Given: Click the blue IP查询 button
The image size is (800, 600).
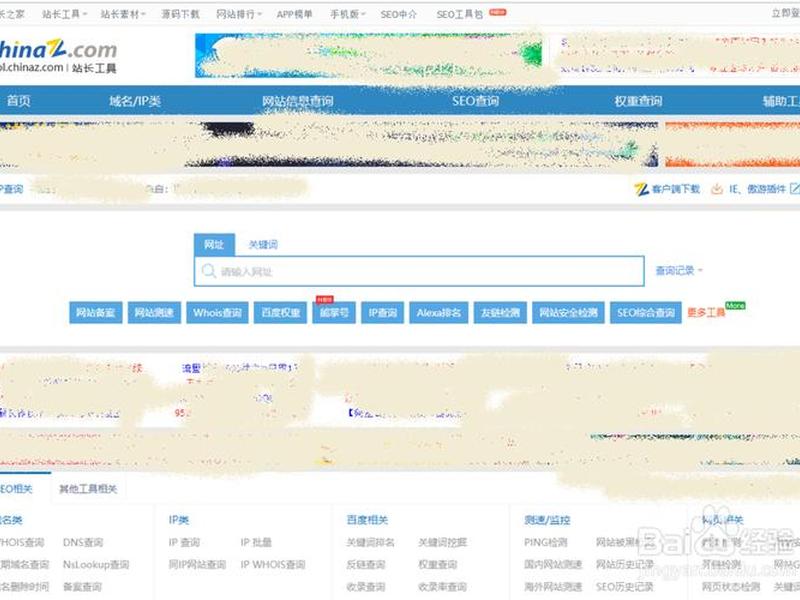Looking at the screenshot, I should tap(383, 312).
